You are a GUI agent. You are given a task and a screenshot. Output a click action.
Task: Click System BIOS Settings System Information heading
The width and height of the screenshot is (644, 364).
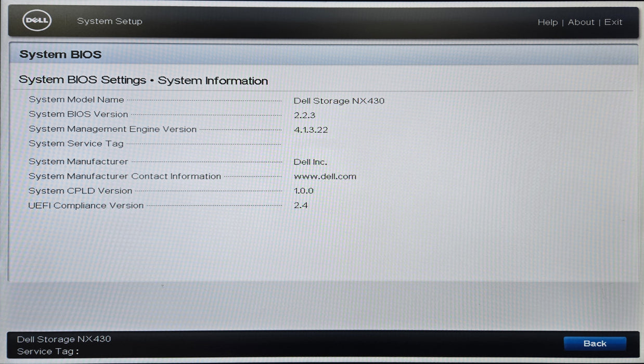(144, 81)
